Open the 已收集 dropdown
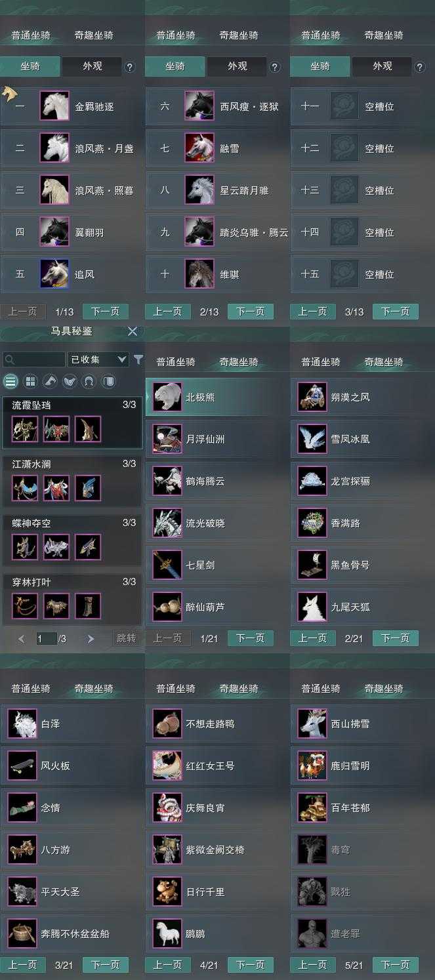435x980 pixels. tap(98, 359)
